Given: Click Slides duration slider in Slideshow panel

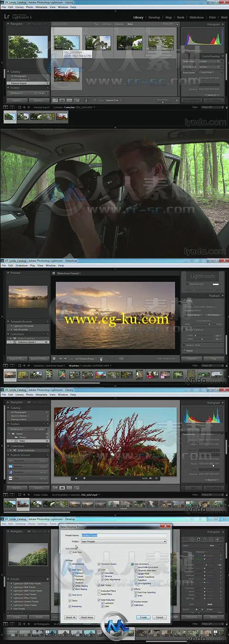Looking at the screenshot, I should (204, 336).
